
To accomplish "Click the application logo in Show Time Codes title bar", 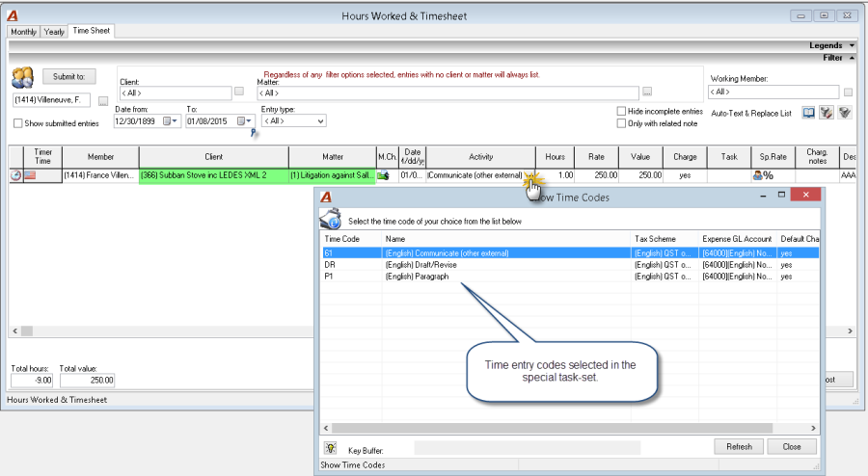I will [x=326, y=197].
